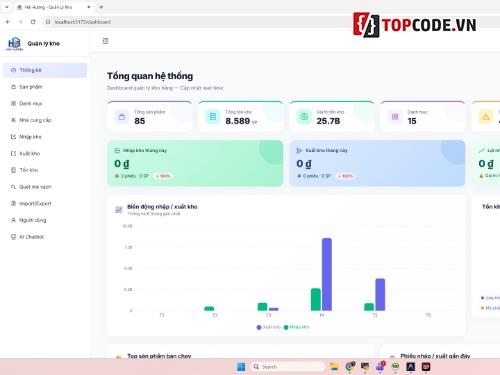Open File Explorer from the taskbar
This screenshot has height=375, width=500.
(334, 367)
